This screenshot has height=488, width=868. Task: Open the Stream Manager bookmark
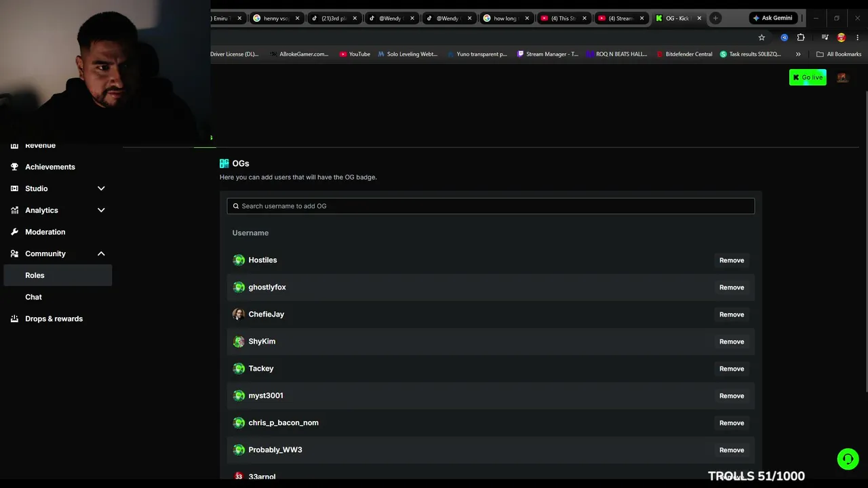point(547,54)
